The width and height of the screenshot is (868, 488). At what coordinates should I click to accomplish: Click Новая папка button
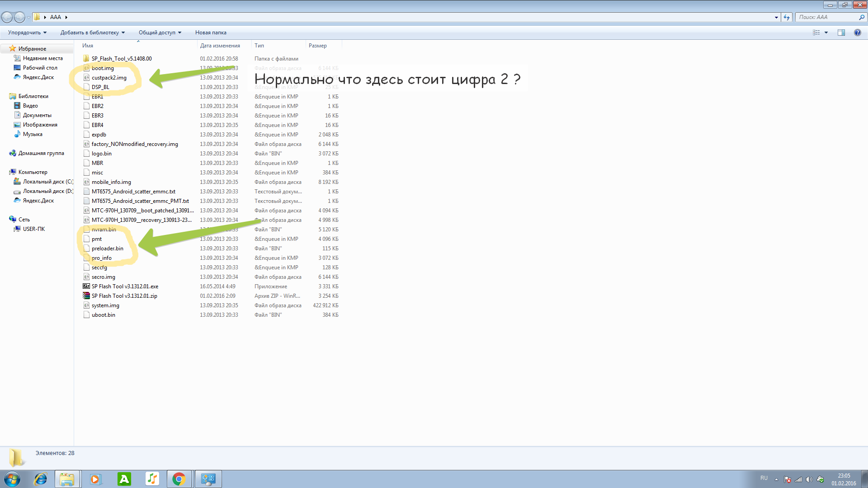point(211,33)
